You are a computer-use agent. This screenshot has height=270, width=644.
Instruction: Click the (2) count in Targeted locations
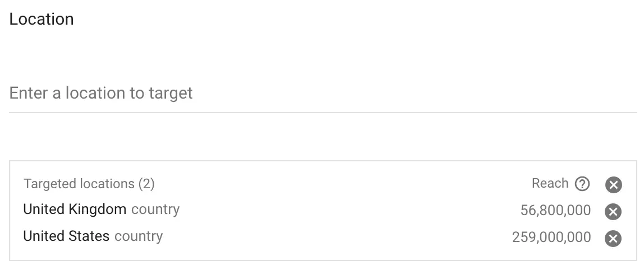tap(146, 184)
